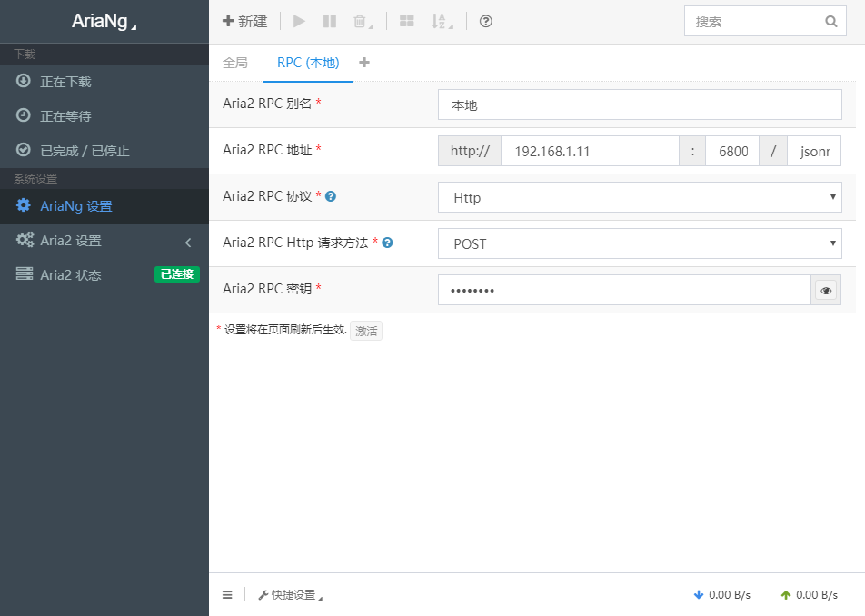Open the Http 请求方法 POST dropdown
This screenshot has height=616, width=865.
pos(640,243)
